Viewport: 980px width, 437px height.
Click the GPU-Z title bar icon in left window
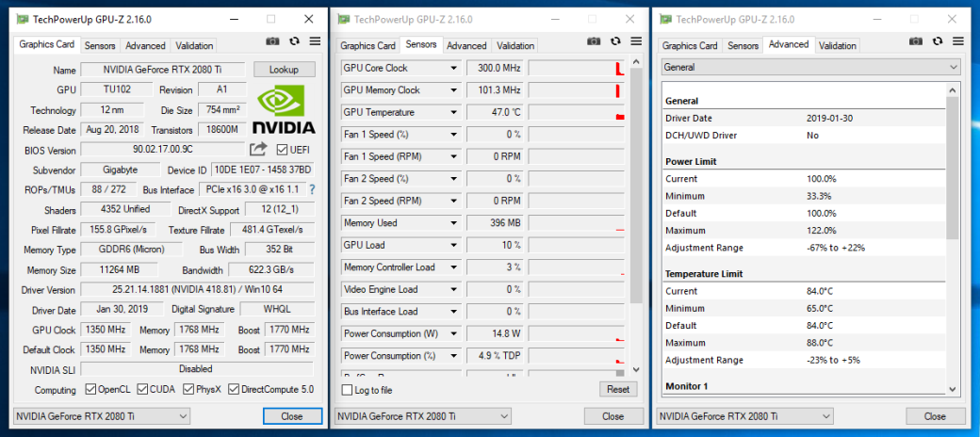(x=23, y=19)
